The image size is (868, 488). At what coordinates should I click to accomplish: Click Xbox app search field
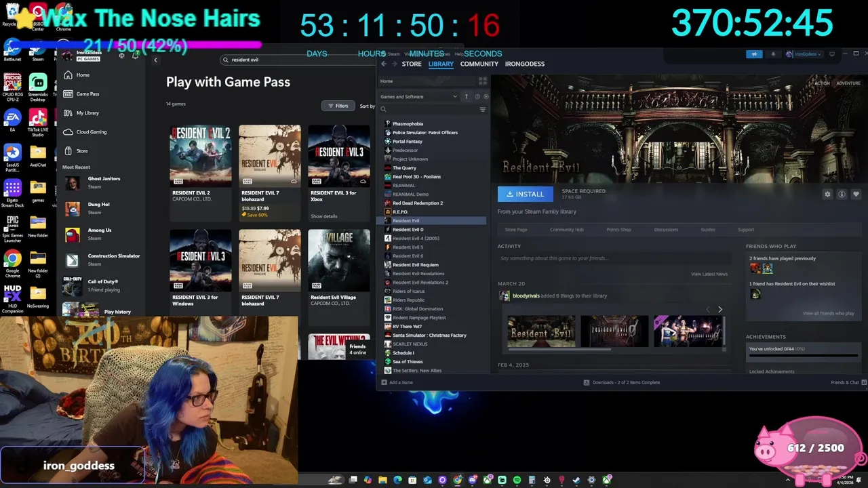298,60
